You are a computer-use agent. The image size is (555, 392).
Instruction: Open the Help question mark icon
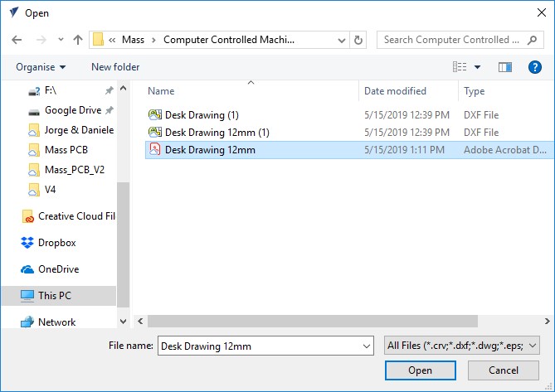[535, 67]
